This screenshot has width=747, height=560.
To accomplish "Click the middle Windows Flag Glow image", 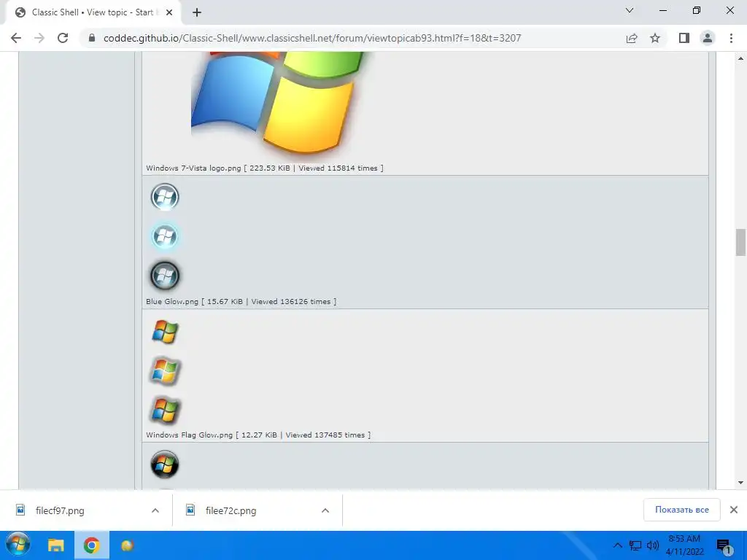I will 165,370.
